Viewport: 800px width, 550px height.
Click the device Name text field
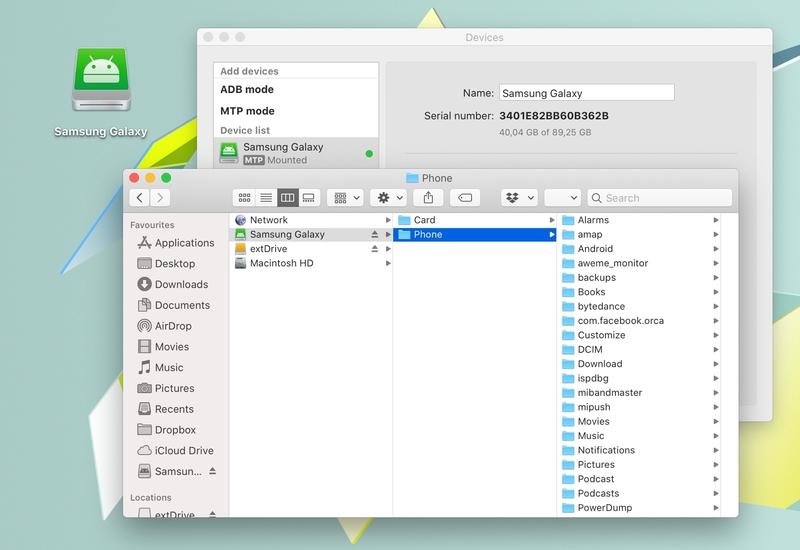pos(586,93)
